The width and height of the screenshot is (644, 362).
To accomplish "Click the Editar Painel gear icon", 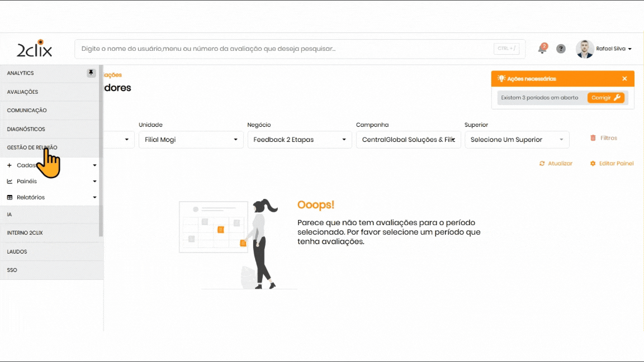I will tap(593, 164).
